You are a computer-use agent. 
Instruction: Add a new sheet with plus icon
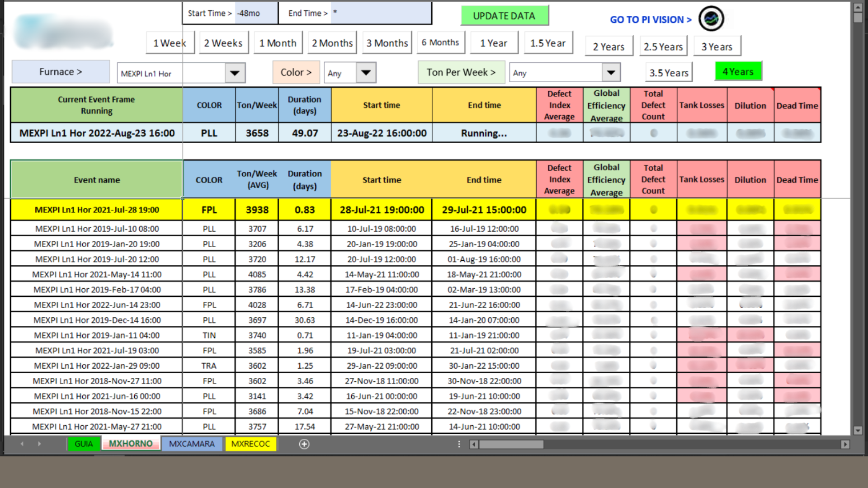(304, 444)
